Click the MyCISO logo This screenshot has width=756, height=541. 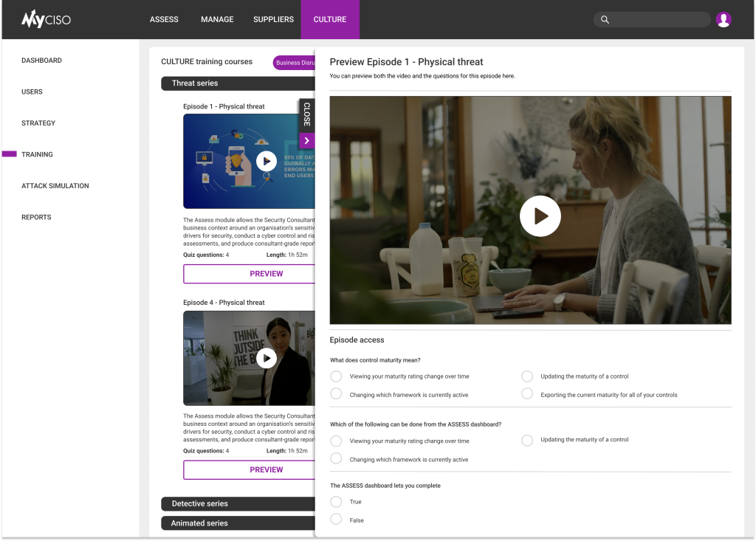point(46,19)
